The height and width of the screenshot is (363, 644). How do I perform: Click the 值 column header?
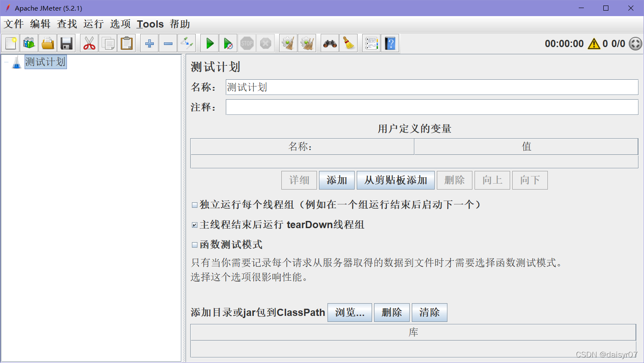point(526,147)
